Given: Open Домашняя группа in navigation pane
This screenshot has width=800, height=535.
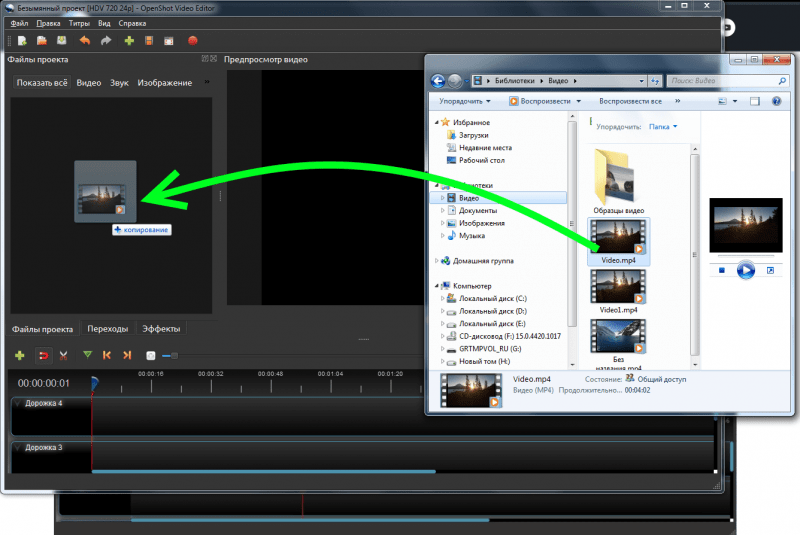Looking at the screenshot, I should (483, 261).
